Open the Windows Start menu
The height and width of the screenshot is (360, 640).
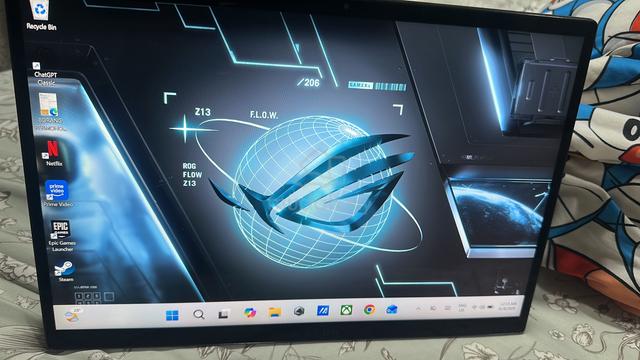(172, 315)
